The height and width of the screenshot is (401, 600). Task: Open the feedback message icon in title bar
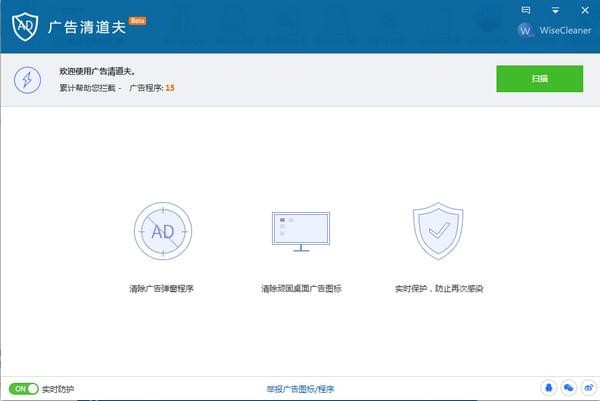click(x=525, y=10)
